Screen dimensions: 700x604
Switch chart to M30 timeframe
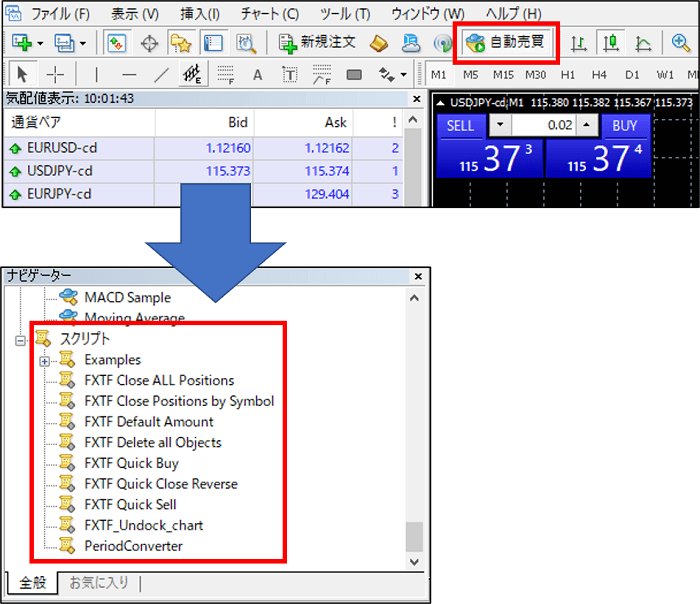535,75
